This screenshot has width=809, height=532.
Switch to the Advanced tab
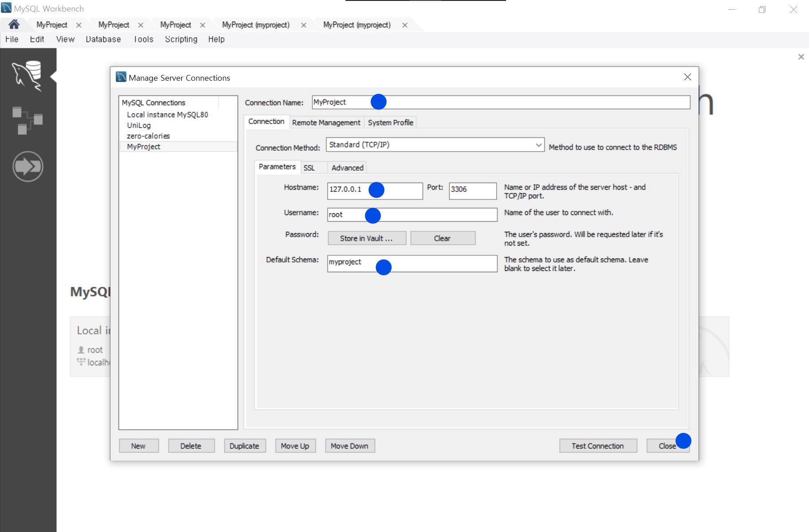(348, 168)
